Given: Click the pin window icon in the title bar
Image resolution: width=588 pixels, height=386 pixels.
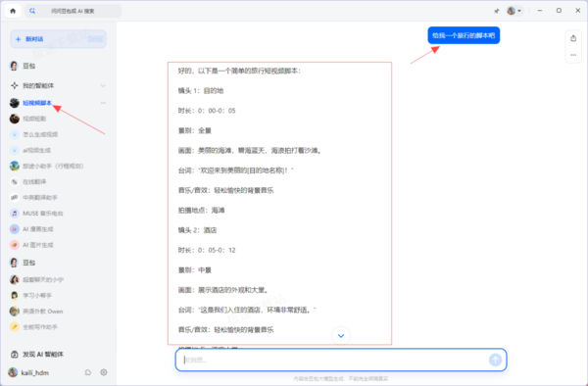Looking at the screenshot, I should tap(497, 11).
